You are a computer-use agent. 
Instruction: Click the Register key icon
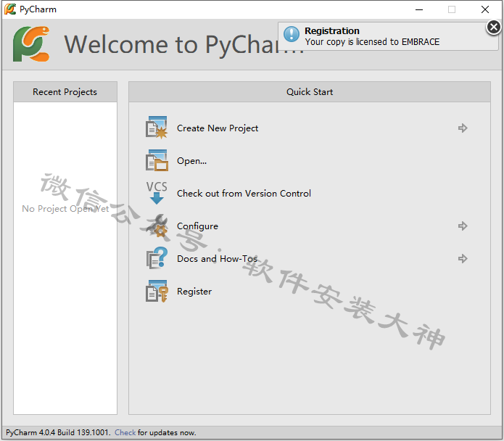coord(157,291)
